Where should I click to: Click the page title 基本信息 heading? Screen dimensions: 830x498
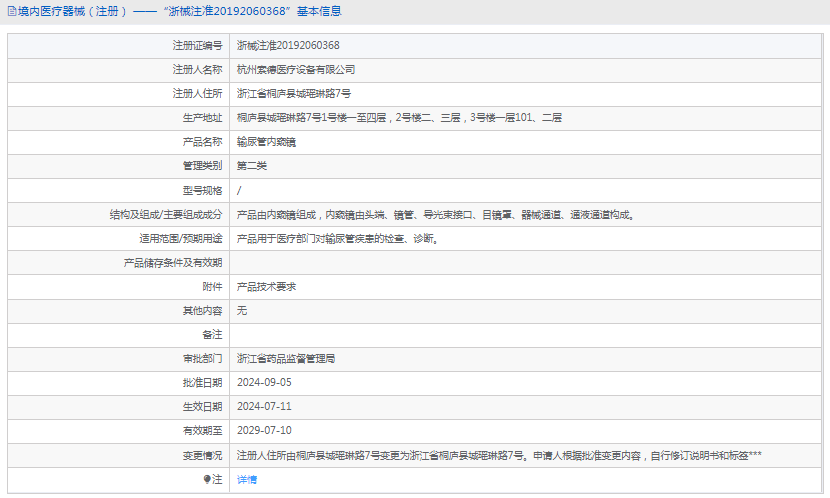point(319,11)
